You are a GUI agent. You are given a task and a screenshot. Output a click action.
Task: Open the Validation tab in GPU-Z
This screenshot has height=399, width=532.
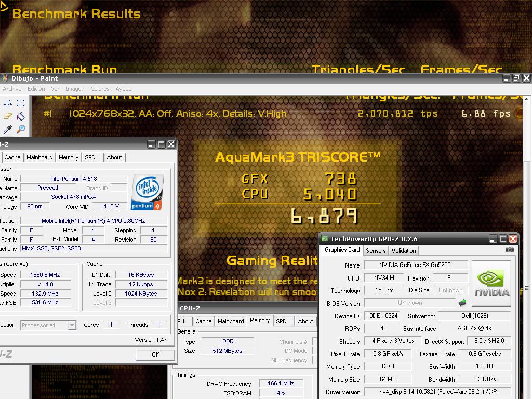click(403, 251)
